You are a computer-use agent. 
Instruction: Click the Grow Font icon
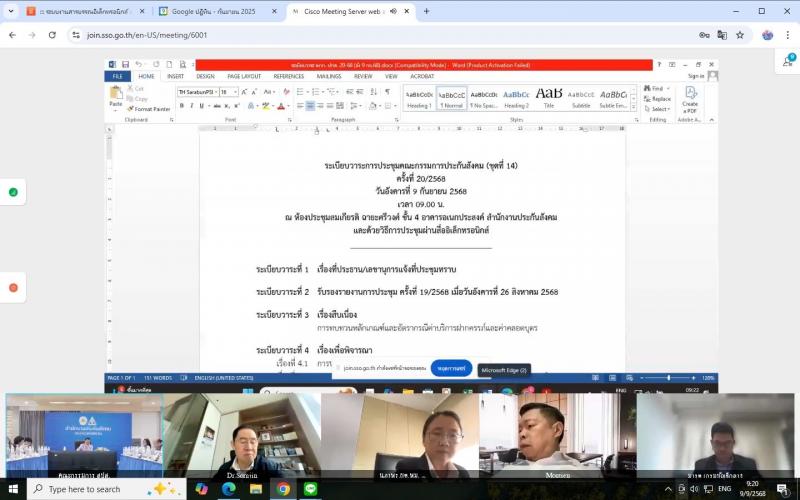tap(244, 92)
